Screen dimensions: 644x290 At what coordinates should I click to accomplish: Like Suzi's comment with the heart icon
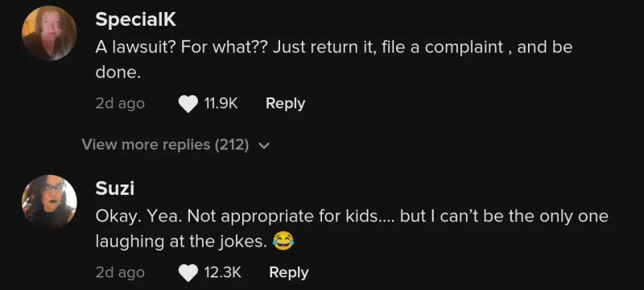(x=188, y=273)
